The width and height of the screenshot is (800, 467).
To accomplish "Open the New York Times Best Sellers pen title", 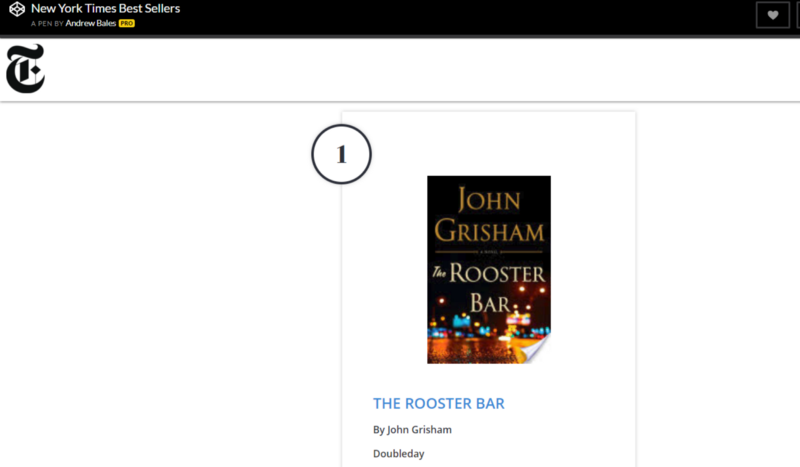I will (x=106, y=9).
